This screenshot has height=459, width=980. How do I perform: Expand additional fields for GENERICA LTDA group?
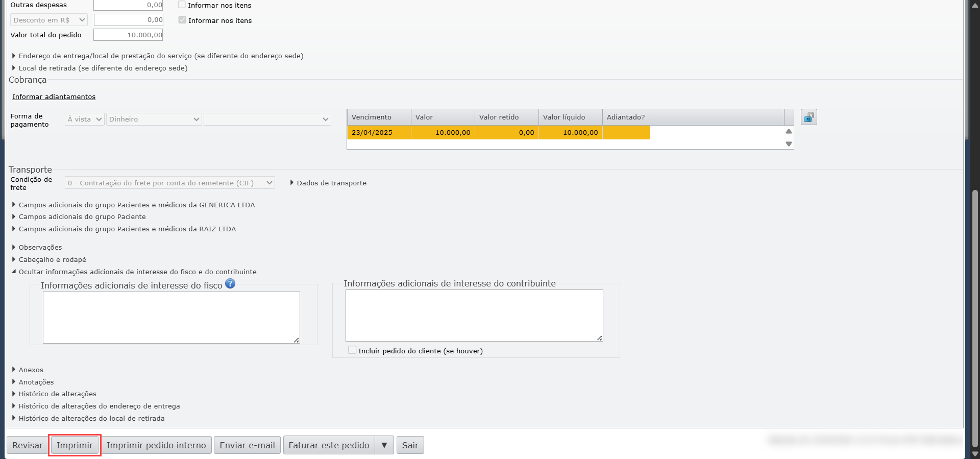pos(133,205)
